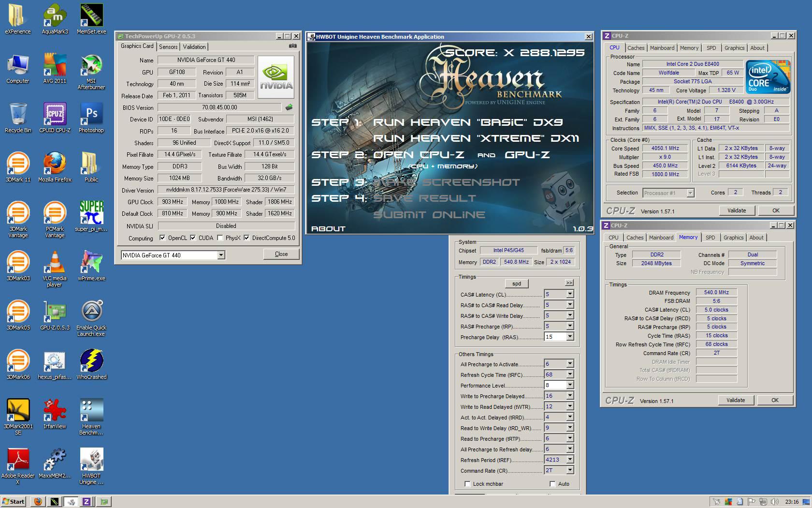Viewport: 812px width, 508px height.
Task: Launch PCMark Vantage shortcut
Action: pyautogui.click(x=55, y=220)
